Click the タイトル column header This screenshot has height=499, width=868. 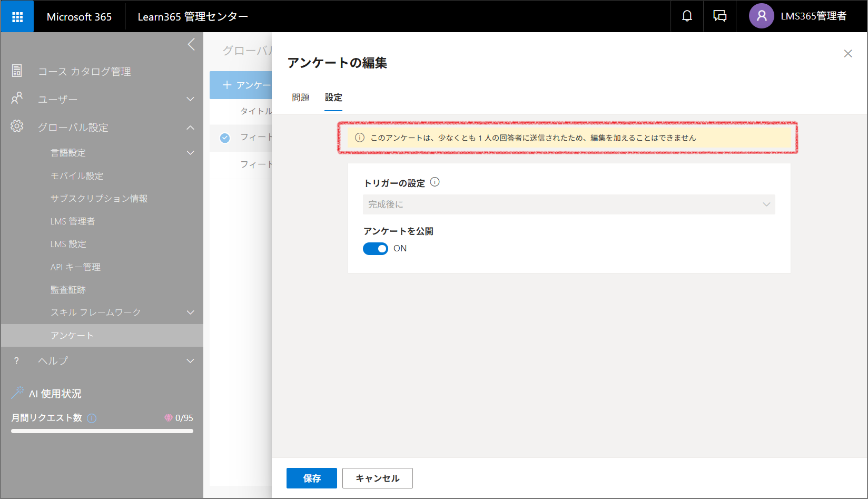[256, 111]
